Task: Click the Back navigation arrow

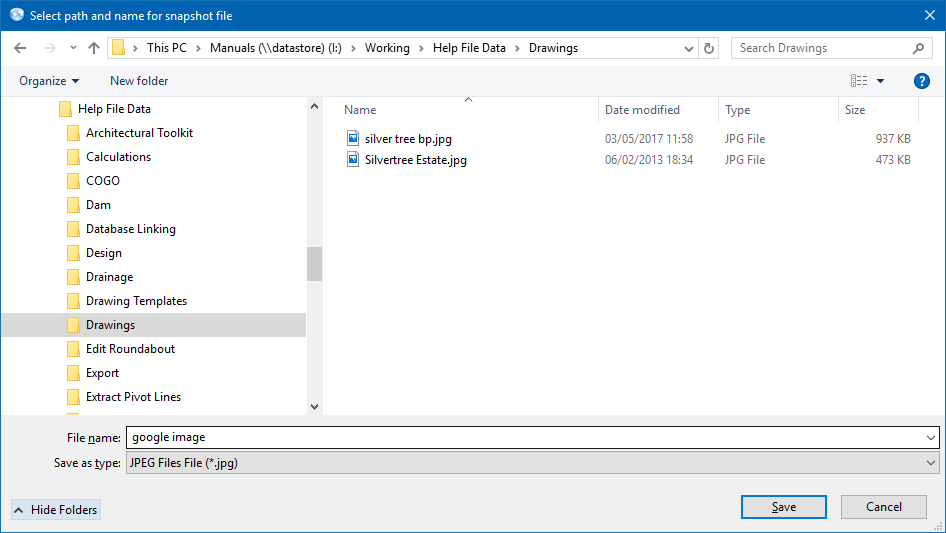Action: [20, 48]
